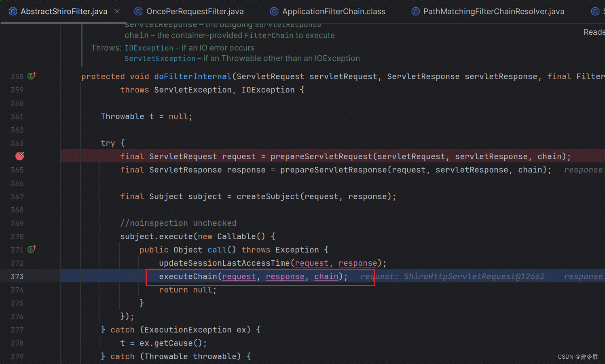Click 'ex.getCause()' on line 849 statement
This screenshot has width=605, height=364.
(x=173, y=343)
